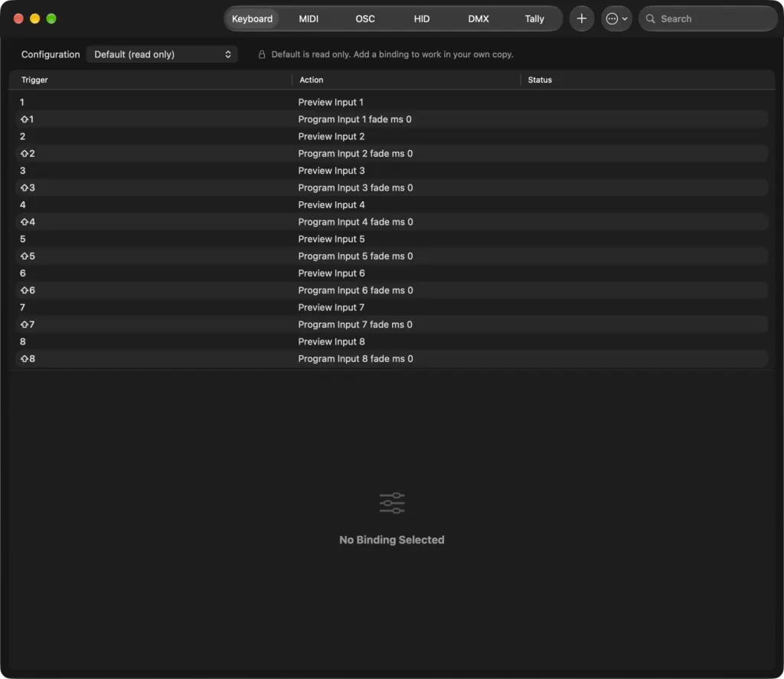Select Program Input 5 fade ms 0
Screen dimensions: 784x679
coord(391,256)
